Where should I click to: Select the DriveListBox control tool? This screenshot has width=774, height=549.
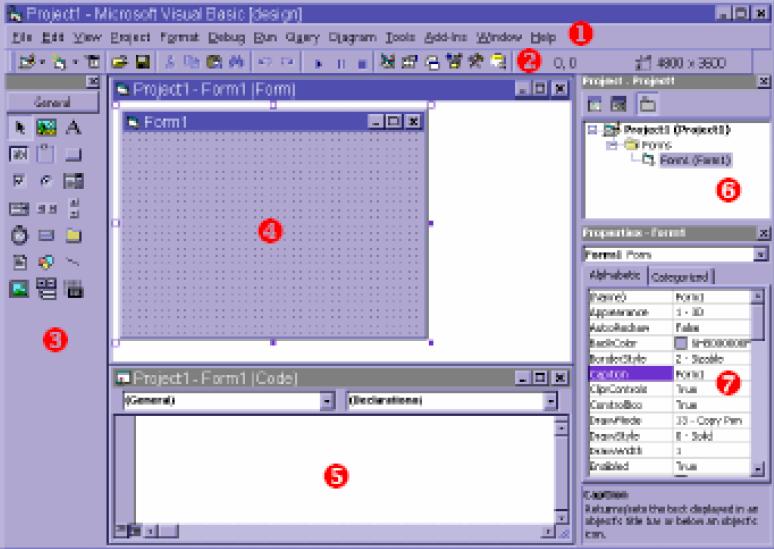[x=46, y=235]
